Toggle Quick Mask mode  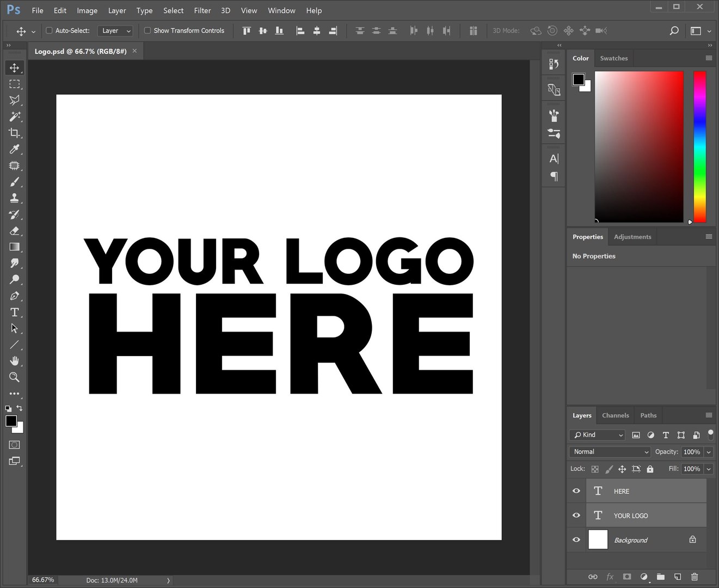coord(14,445)
